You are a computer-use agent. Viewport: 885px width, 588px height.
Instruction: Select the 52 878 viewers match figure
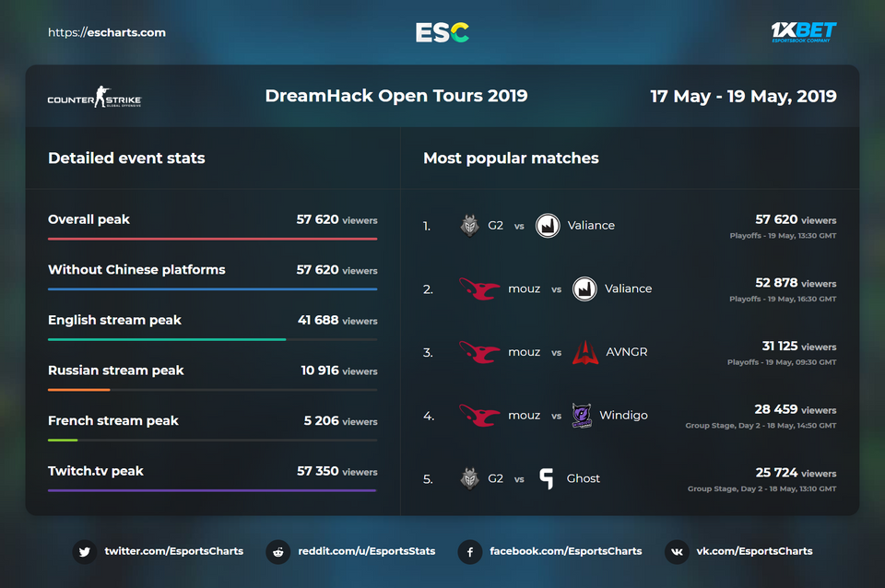tap(796, 283)
